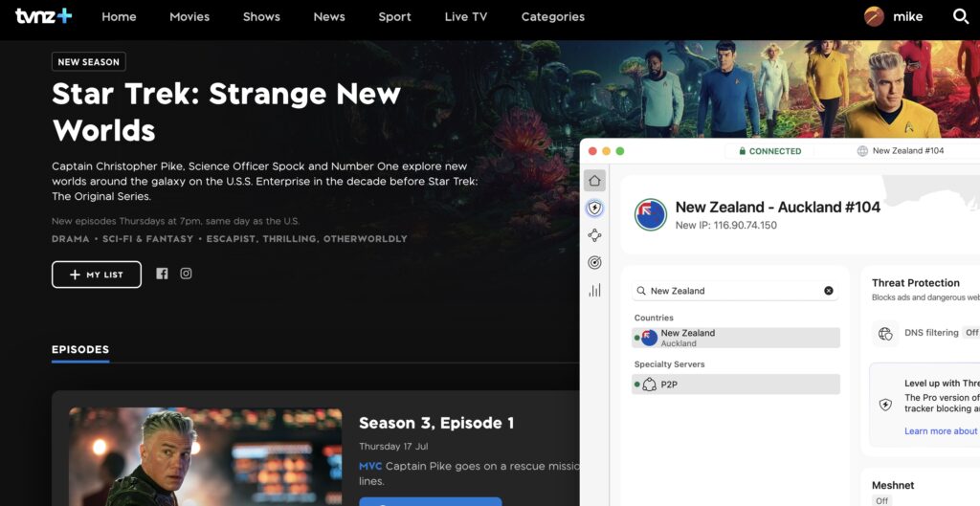Click the P2P specialty server icon
Viewport: 980px width, 506px height.
click(650, 385)
